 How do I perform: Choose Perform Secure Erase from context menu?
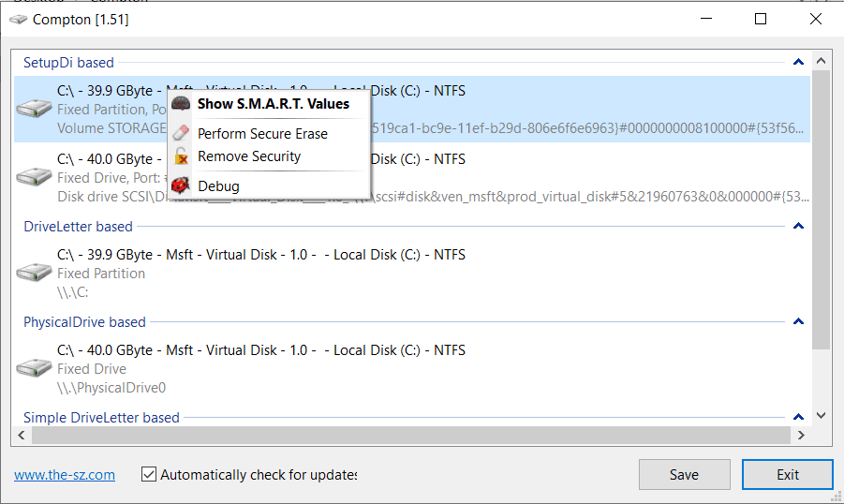click(x=262, y=134)
